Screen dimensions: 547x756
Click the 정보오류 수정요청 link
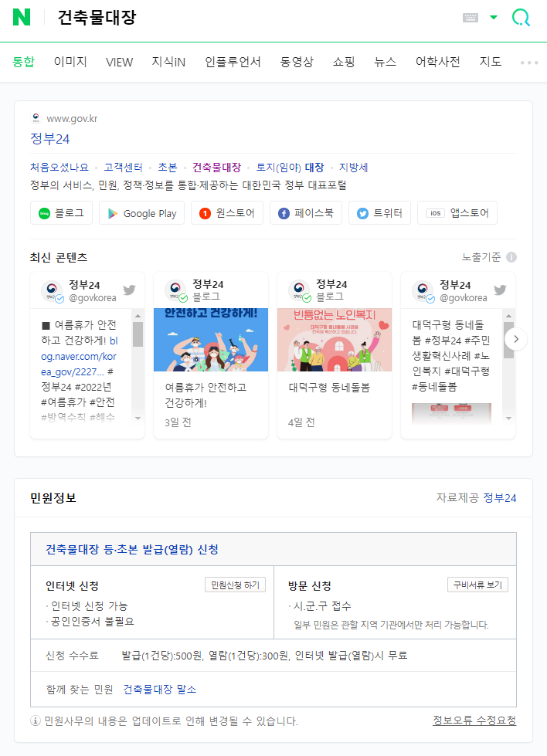[474, 720]
